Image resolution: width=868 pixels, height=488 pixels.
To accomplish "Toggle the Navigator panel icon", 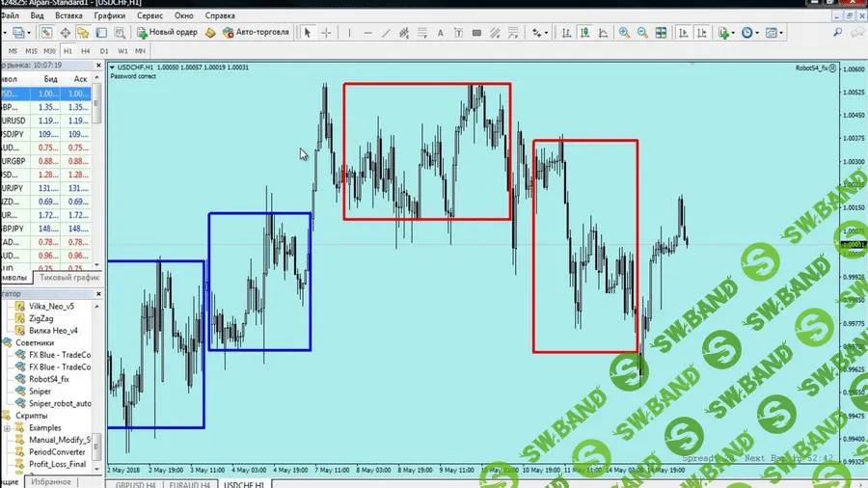I will pos(85,32).
